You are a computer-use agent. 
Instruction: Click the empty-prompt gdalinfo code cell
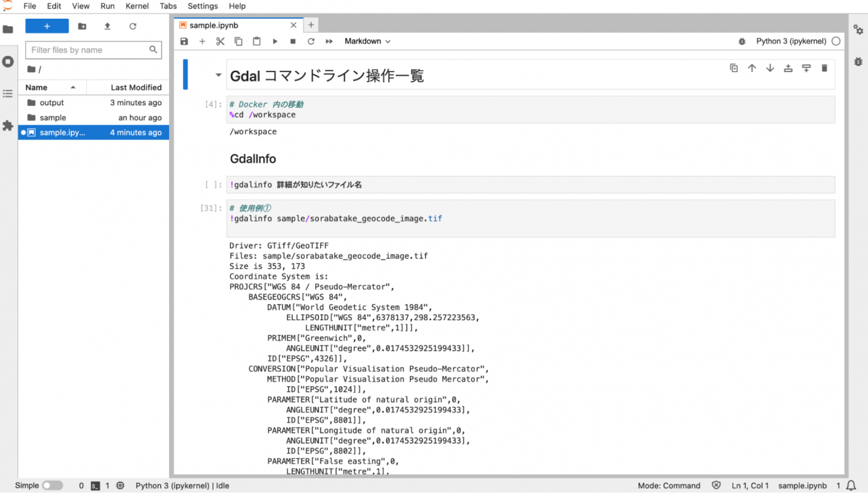[x=531, y=185]
